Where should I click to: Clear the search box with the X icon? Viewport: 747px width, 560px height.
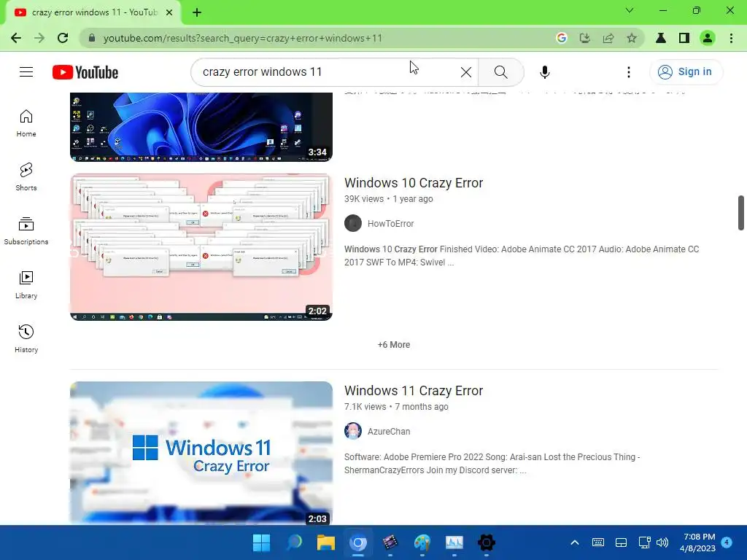(x=466, y=72)
